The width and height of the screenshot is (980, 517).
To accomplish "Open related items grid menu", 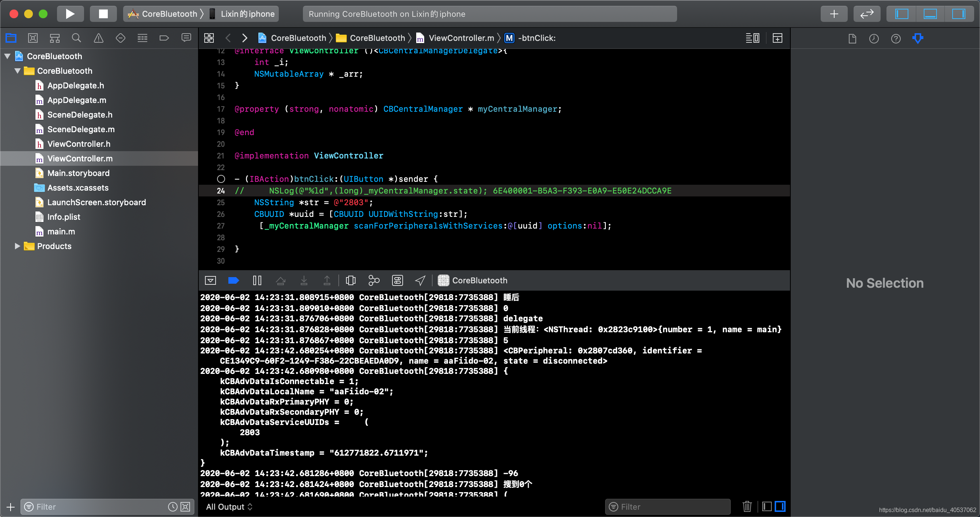I will click(x=209, y=38).
